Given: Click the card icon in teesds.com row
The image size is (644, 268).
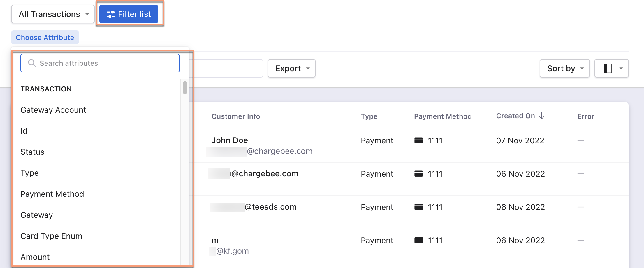Looking at the screenshot, I should tap(418, 207).
